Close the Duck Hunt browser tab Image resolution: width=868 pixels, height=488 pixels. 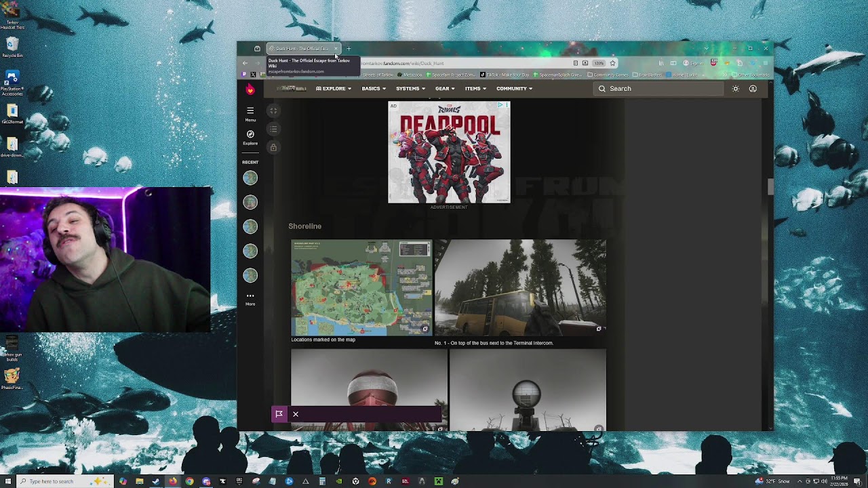(336, 48)
